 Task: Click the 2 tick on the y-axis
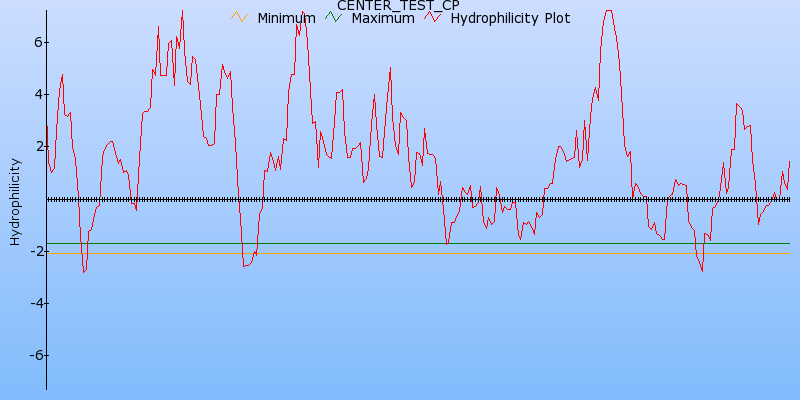[x=36, y=146]
